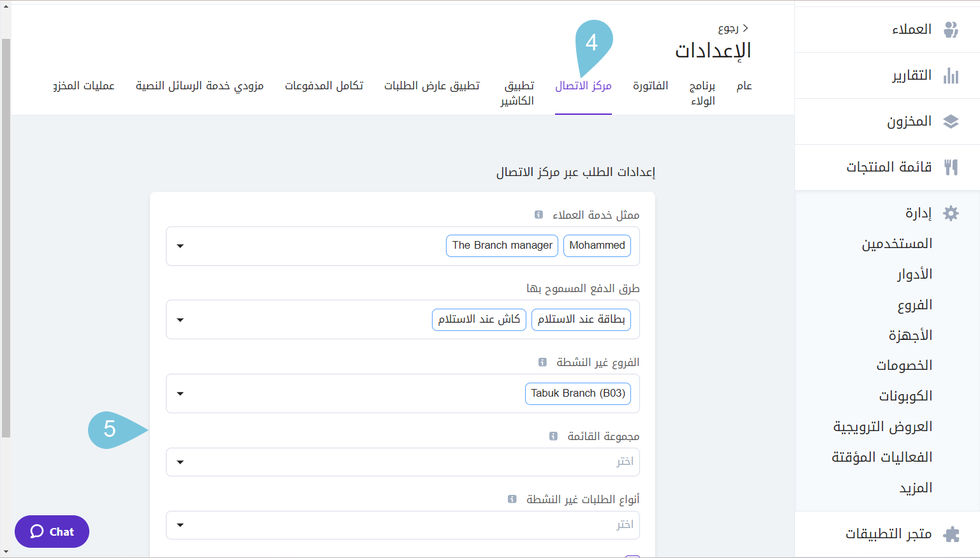The width and height of the screenshot is (980, 558).
Task: Open the تطبيق الكاشير tab
Action: 517,92
